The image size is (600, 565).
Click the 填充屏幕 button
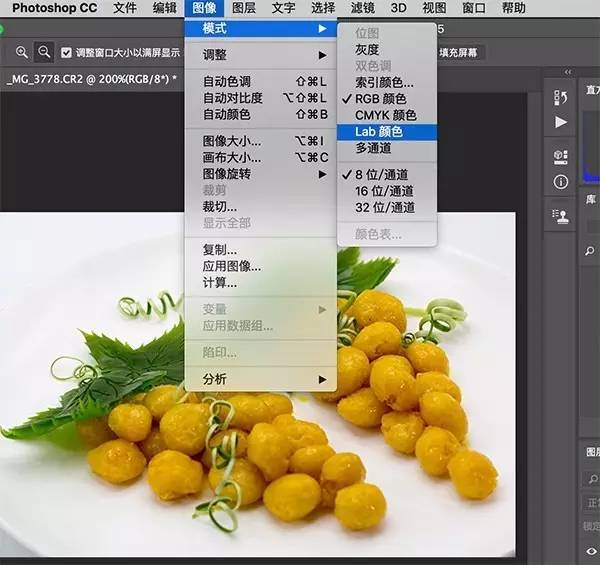point(458,52)
